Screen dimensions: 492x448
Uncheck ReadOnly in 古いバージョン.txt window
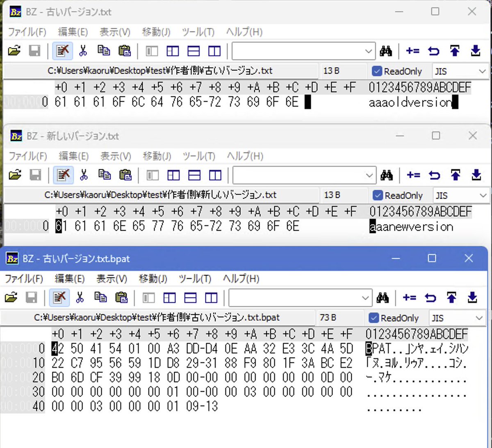(377, 71)
